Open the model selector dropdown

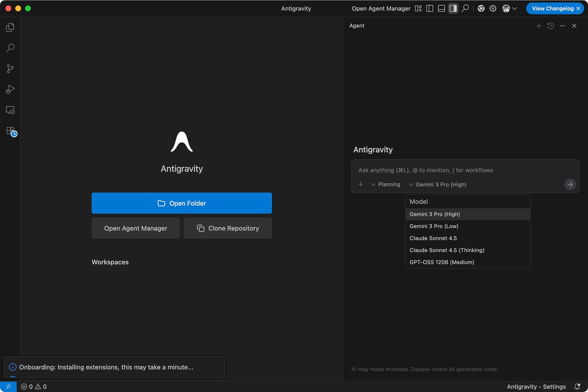437,184
